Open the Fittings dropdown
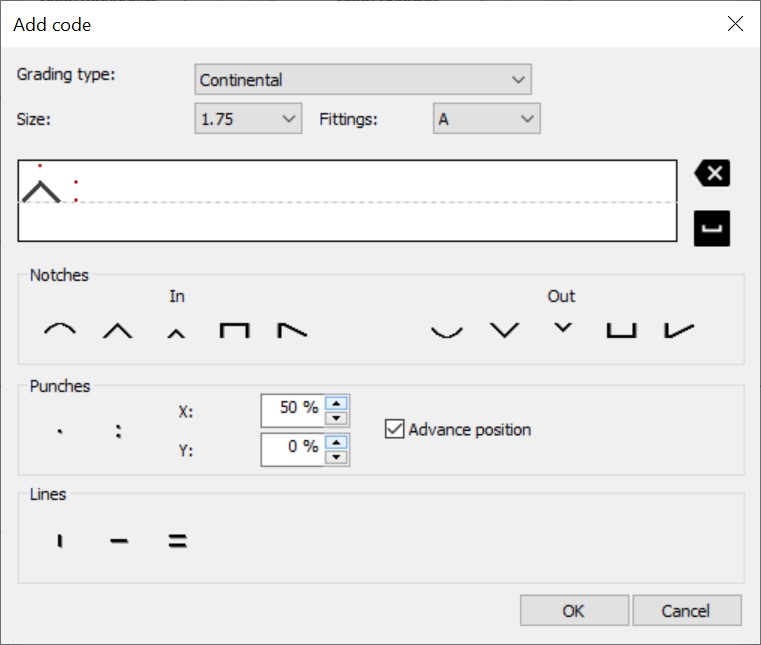The width and height of the screenshot is (761, 645). click(x=487, y=118)
